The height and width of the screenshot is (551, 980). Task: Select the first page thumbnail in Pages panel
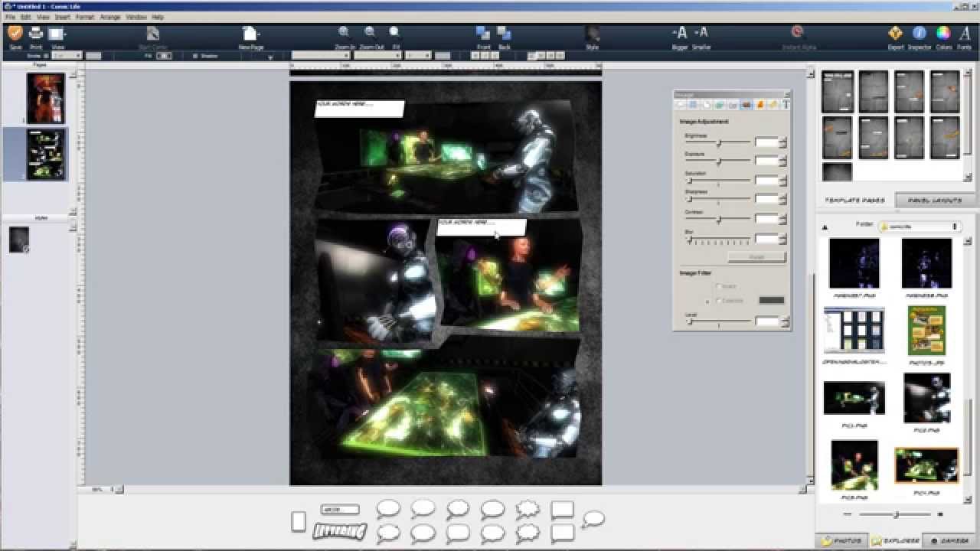(x=46, y=98)
